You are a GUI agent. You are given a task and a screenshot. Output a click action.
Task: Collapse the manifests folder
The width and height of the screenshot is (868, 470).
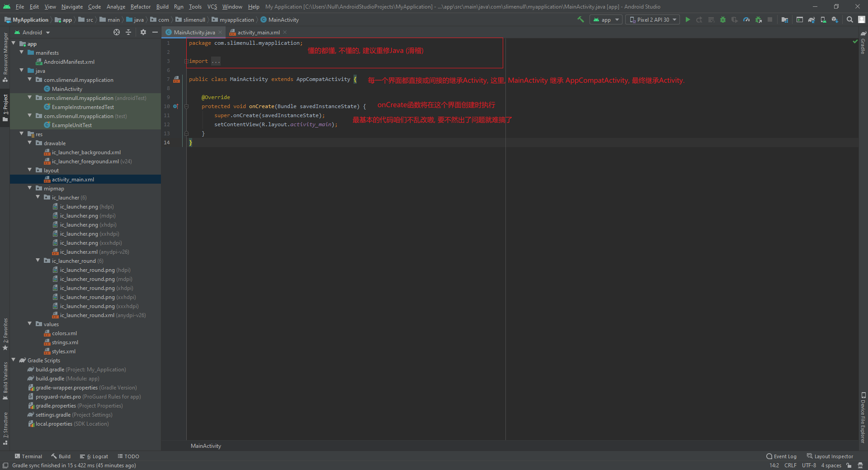tap(22, 52)
